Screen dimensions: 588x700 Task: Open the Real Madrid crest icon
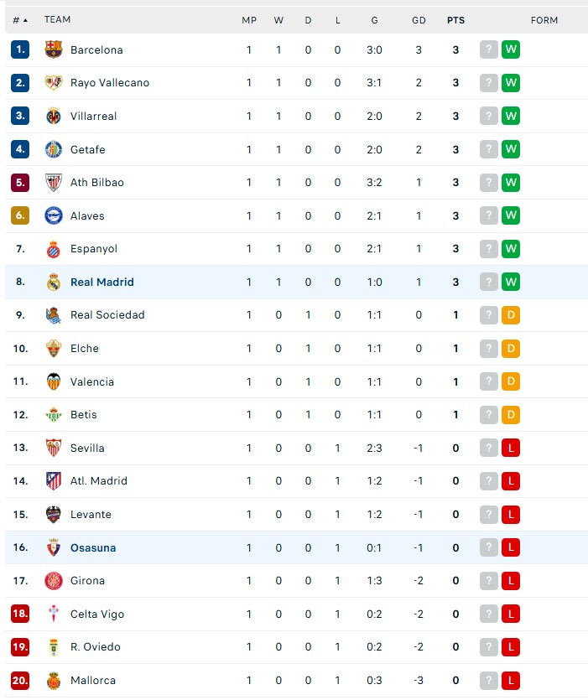point(54,283)
